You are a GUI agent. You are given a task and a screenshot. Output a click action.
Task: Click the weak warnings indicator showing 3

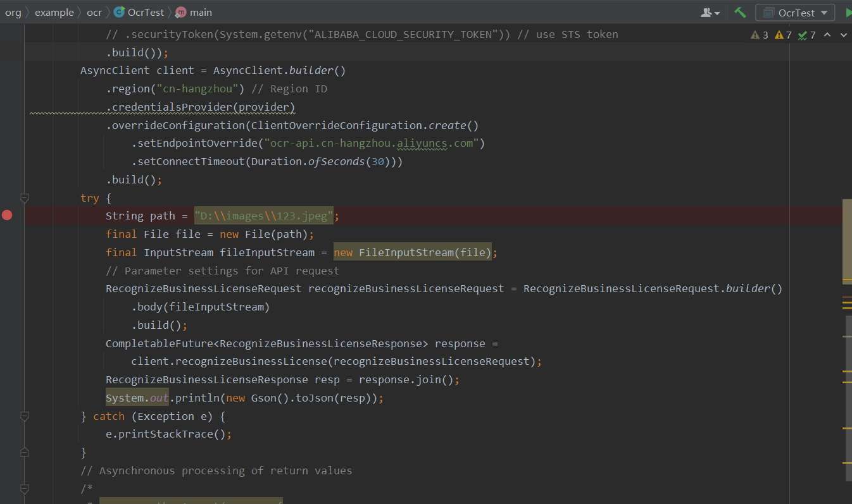(760, 35)
